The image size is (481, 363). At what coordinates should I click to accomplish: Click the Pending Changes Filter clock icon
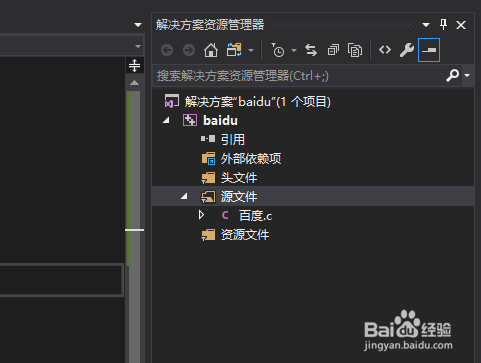(x=277, y=50)
